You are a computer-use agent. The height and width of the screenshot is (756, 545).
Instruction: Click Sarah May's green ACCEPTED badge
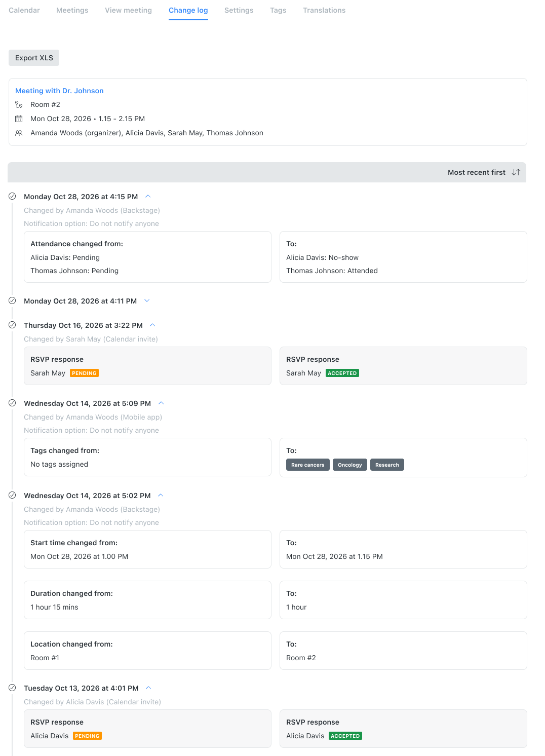coord(342,373)
